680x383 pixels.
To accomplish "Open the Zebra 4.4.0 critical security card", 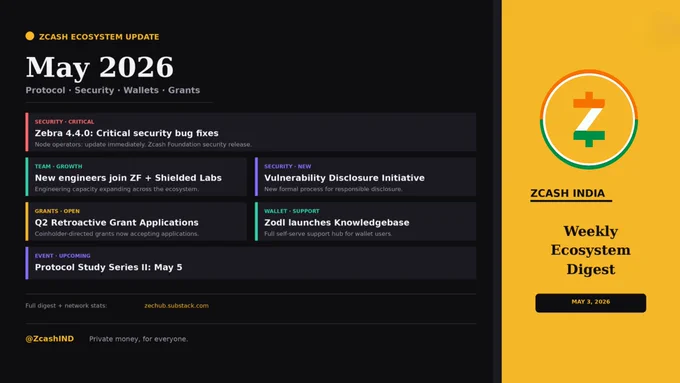I will tap(251, 132).
